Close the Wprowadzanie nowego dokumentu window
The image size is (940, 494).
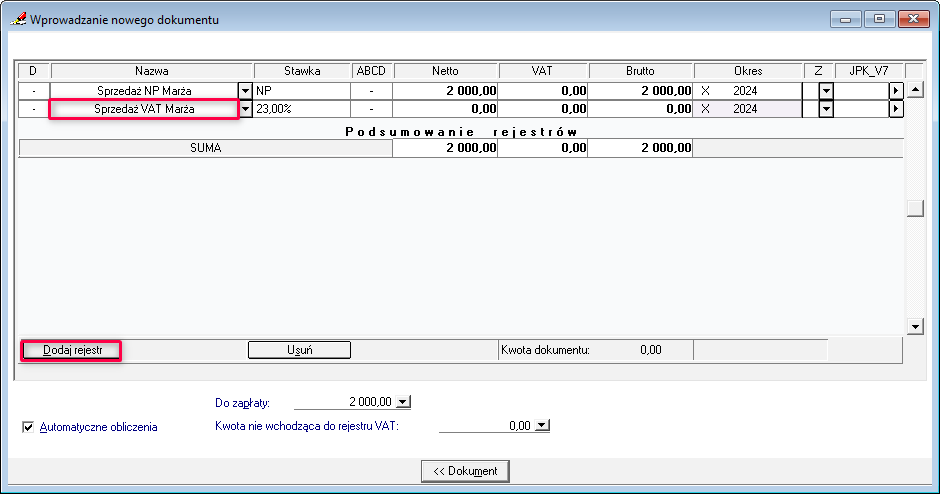tap(914, 19)
